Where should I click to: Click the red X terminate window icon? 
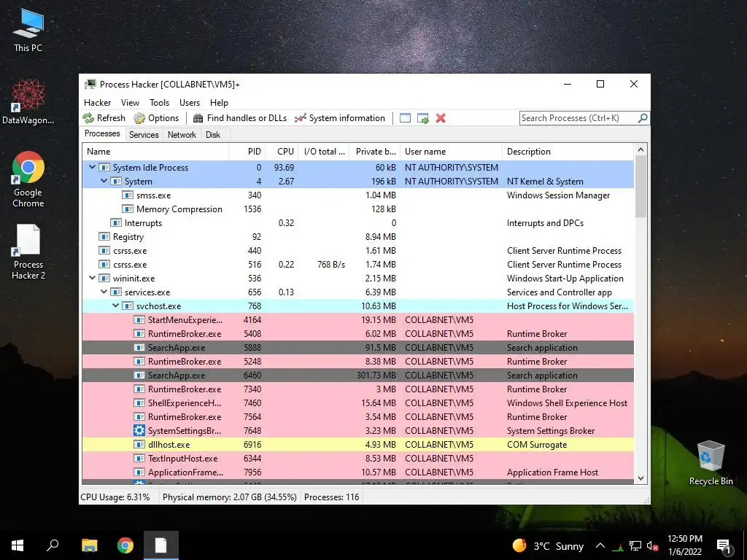pyautogui.click(x=441, y=118)
